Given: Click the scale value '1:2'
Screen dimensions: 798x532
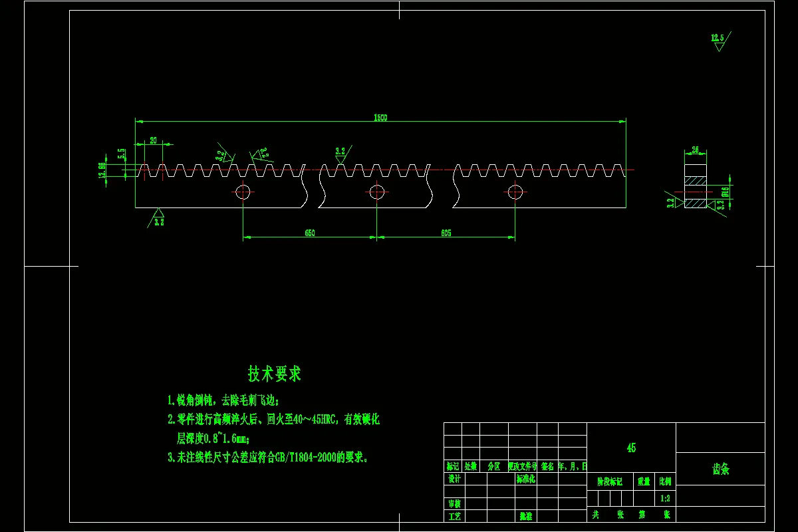Looking at the screenshot, I should click(x=665, y=498).
